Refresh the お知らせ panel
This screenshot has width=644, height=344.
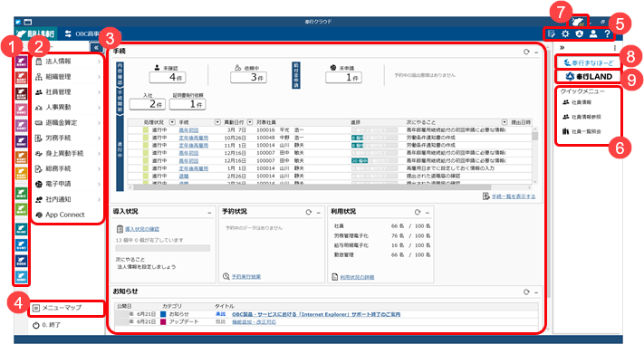click(526, 291)
